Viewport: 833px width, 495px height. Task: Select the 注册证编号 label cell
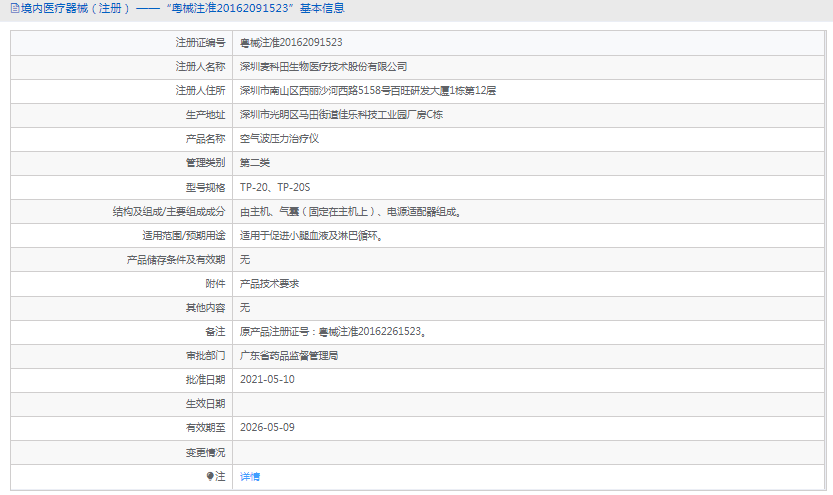(122, 42)
